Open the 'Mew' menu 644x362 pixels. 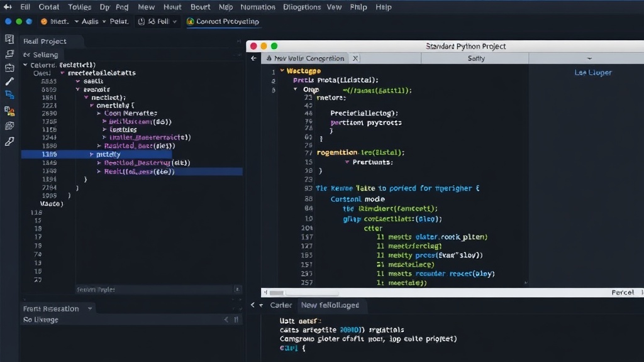click(146, 7)
